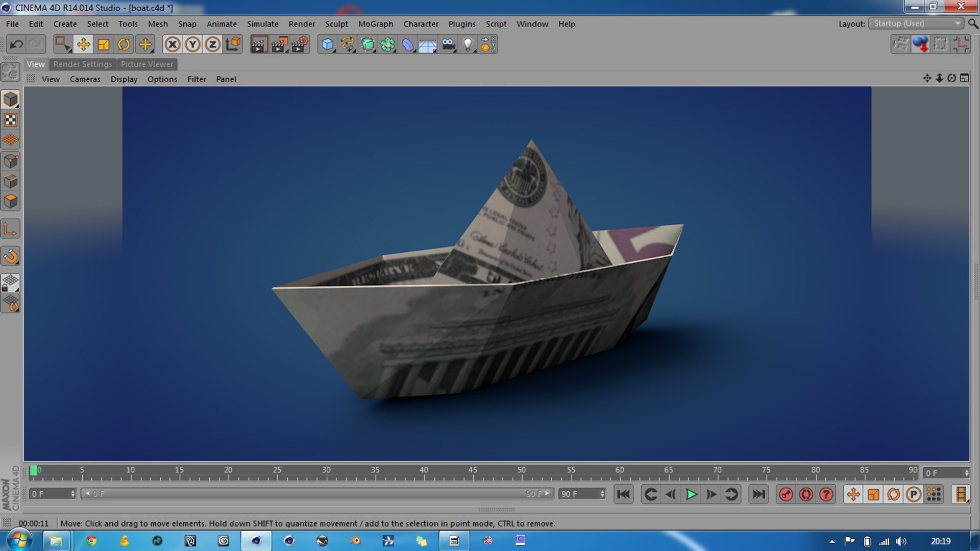Screen dimensions: 980x551
Task: Go to end of animation
Action: click(x=758, y=494)
